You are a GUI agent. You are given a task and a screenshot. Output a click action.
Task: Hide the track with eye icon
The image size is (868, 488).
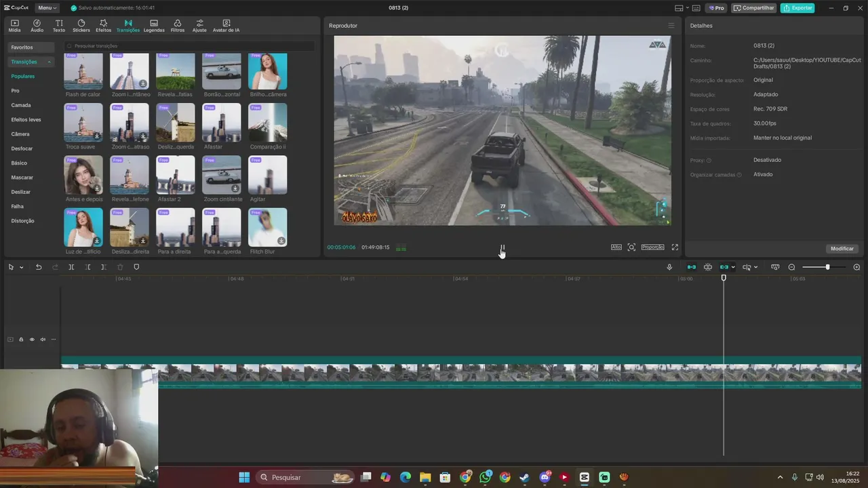pyautogui.click(x=32, y=340)
